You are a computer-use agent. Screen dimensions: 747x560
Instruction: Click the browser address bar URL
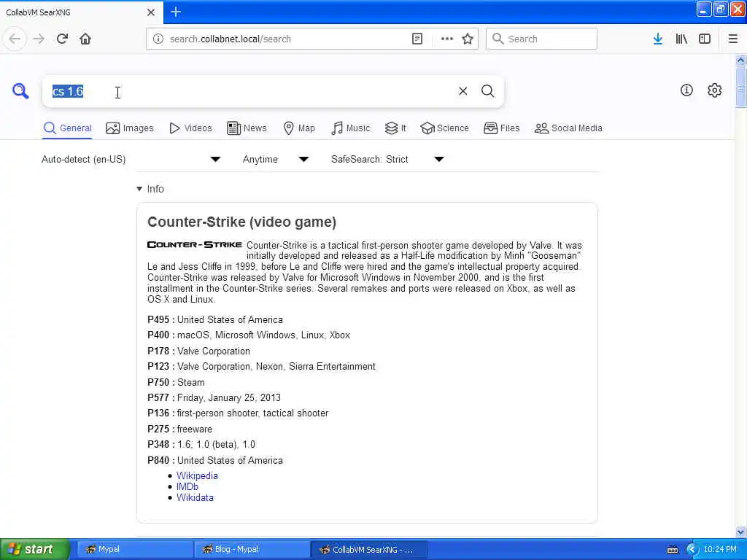click(286, 39)
